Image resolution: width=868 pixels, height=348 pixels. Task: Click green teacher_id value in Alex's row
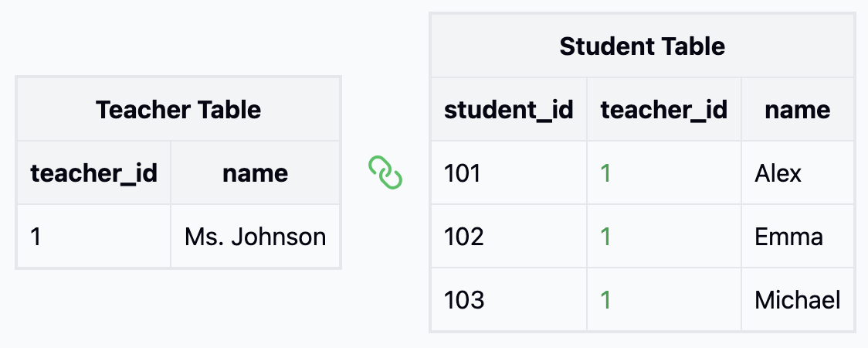click(605, 173)
